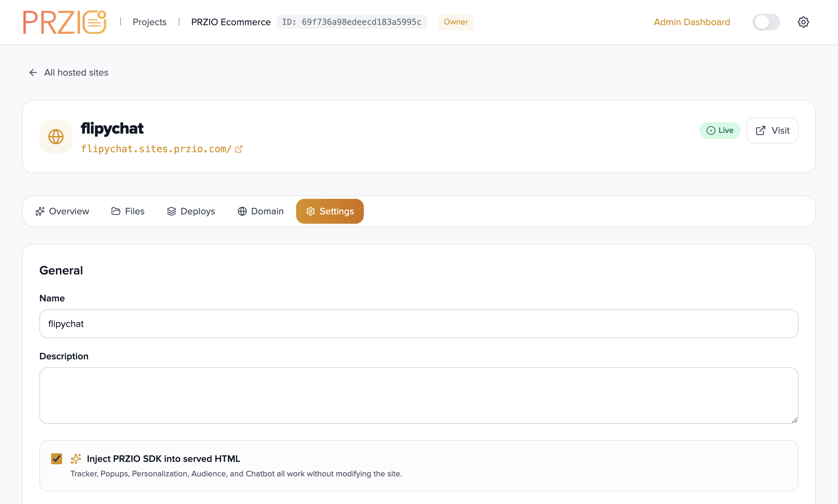Uncheck Inject PRZIO SDK into served HTML
The width and height of the screenshot is (838, 504).
[x=57, y=459]
